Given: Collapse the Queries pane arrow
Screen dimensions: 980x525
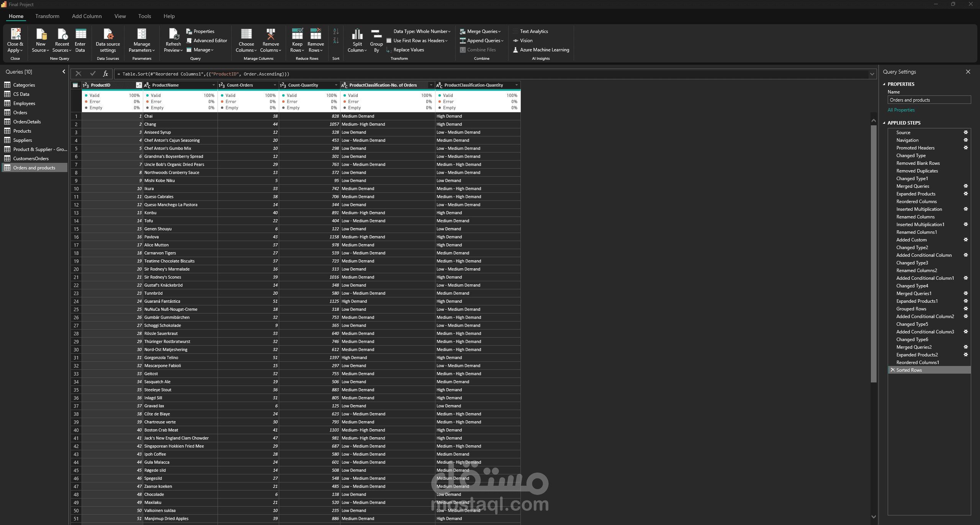Looking at the screenshot, I should coord(64,72).
